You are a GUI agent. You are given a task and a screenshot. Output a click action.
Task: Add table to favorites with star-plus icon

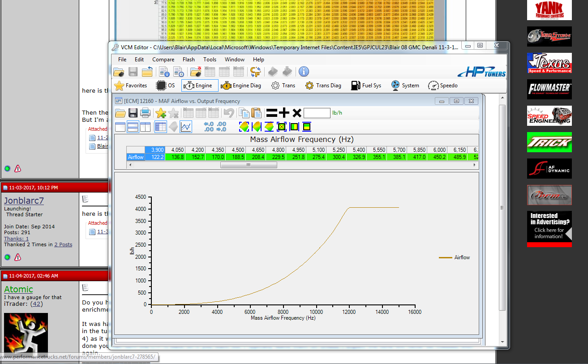pos(160,113)
